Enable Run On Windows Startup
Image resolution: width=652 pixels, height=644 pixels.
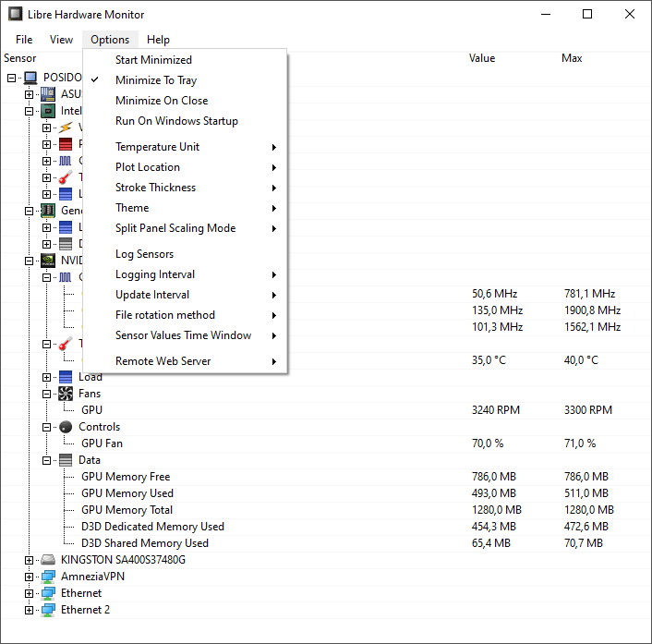(185, 121)
